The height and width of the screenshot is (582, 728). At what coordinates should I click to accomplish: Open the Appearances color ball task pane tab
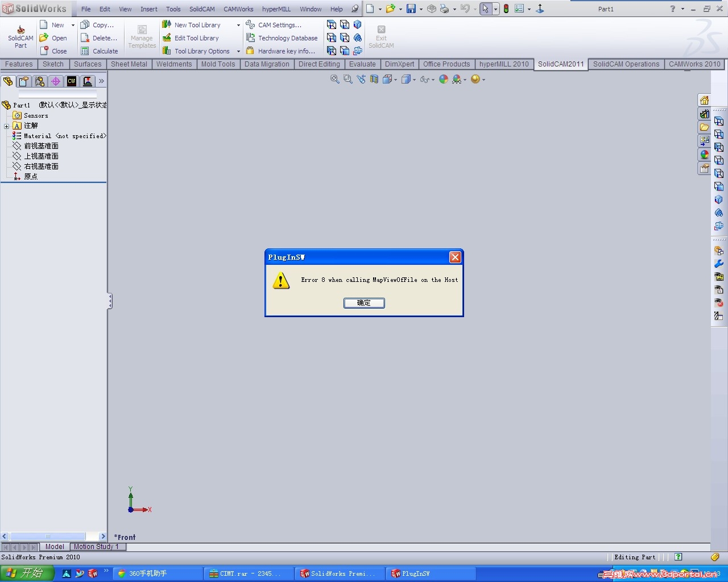[704, 155]
